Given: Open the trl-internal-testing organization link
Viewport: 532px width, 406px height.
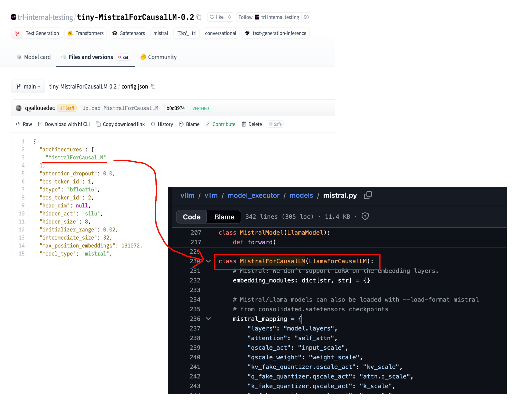Looking at the screenshot, I should (45, 17).
